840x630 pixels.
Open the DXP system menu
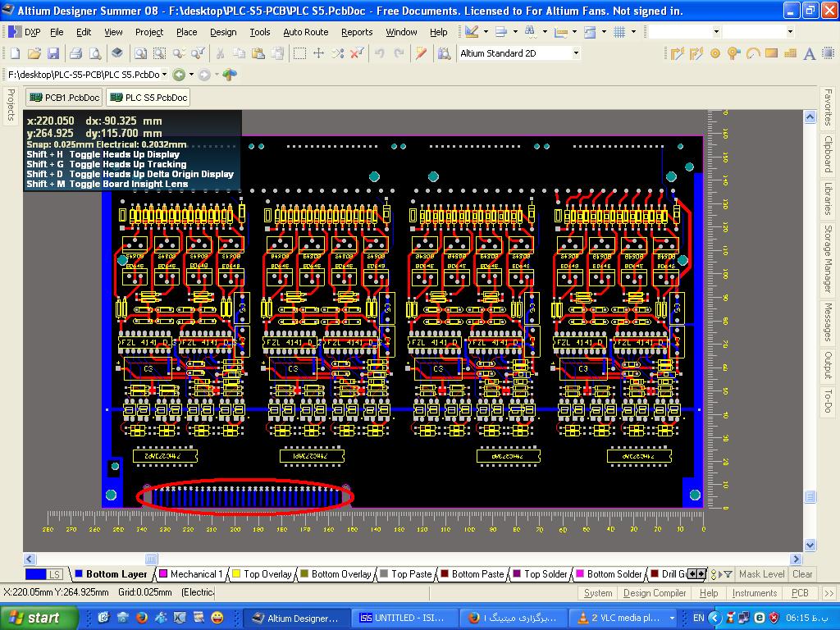pyautogui.click(x=25, y=32)
